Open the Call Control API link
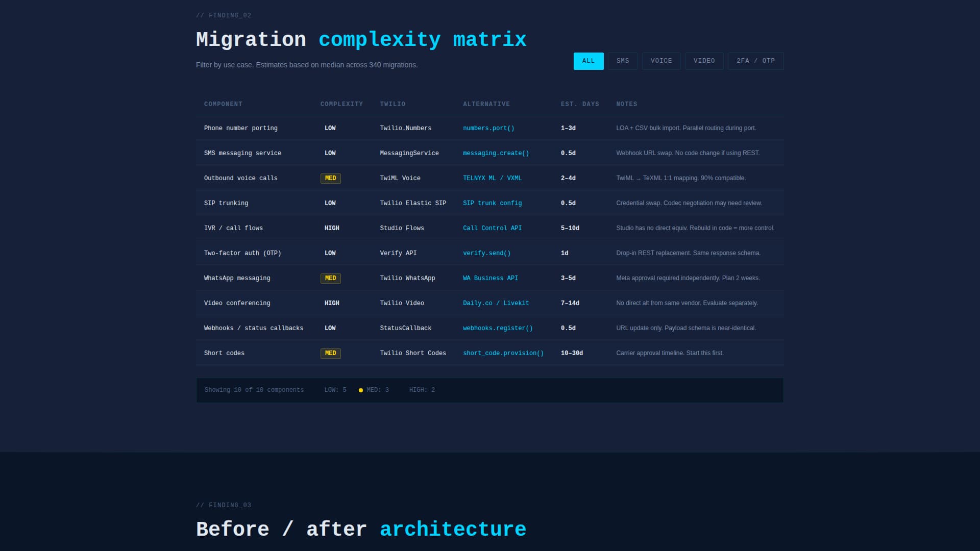Image resolution: width=980 pixels, height=551 pixels. pos(492,228)
